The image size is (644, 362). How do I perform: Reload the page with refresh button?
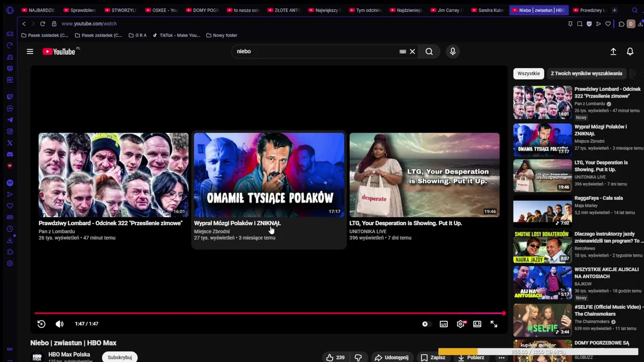click(42, 24)
